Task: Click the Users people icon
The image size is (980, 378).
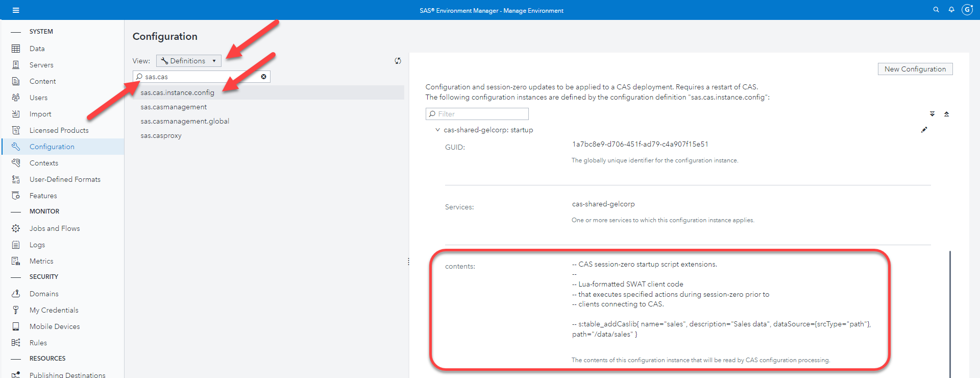Action: click(16, 98)
